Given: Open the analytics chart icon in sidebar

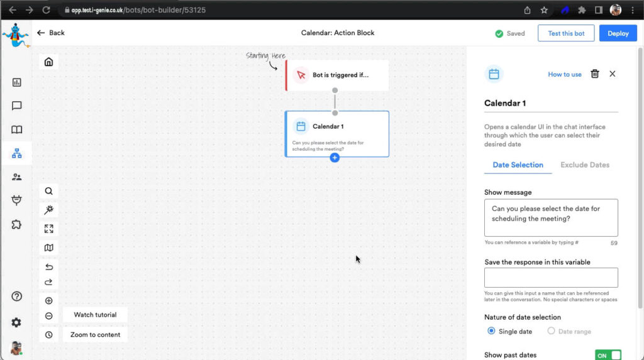Looking at the screenshot, I should (16, 82).
